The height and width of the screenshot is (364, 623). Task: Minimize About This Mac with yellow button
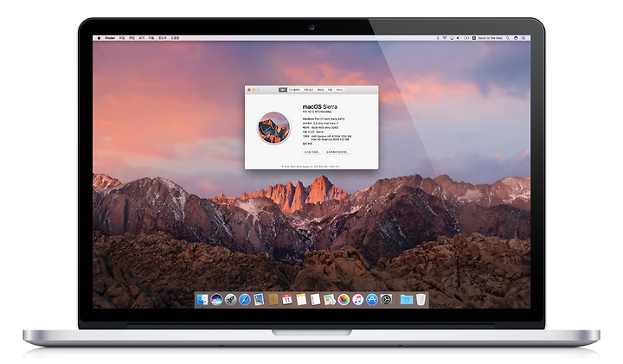[x=254, y=90]
